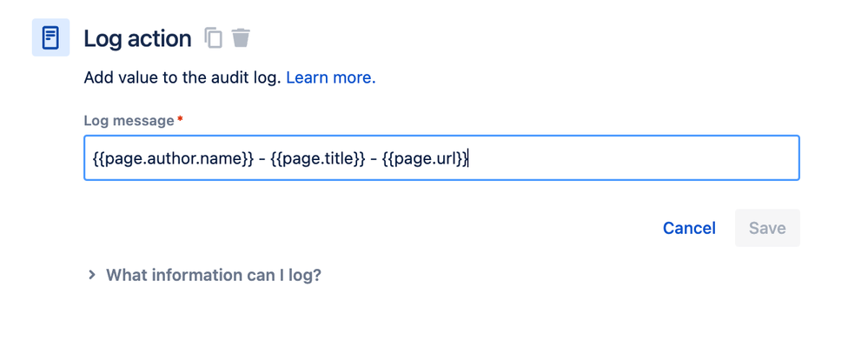Select the Log action heading text
The width and height of the screenshot is (868, 341).
click(137, 38)
